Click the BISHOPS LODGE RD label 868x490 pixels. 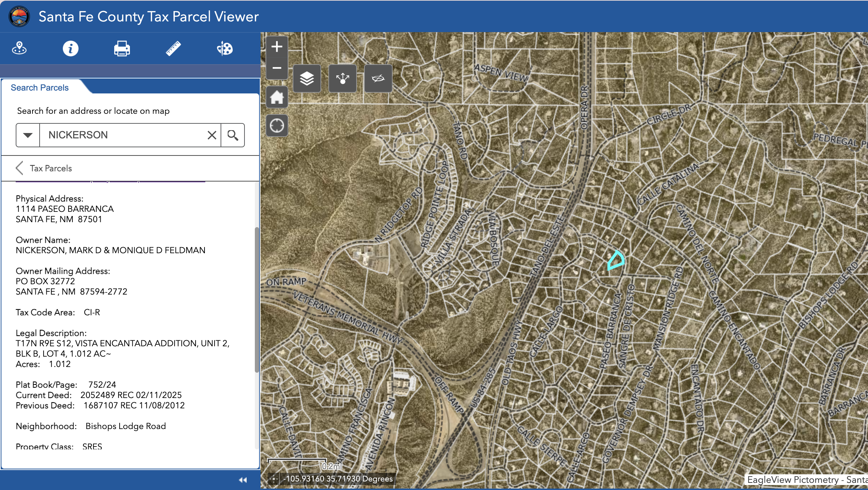(828, 295)
